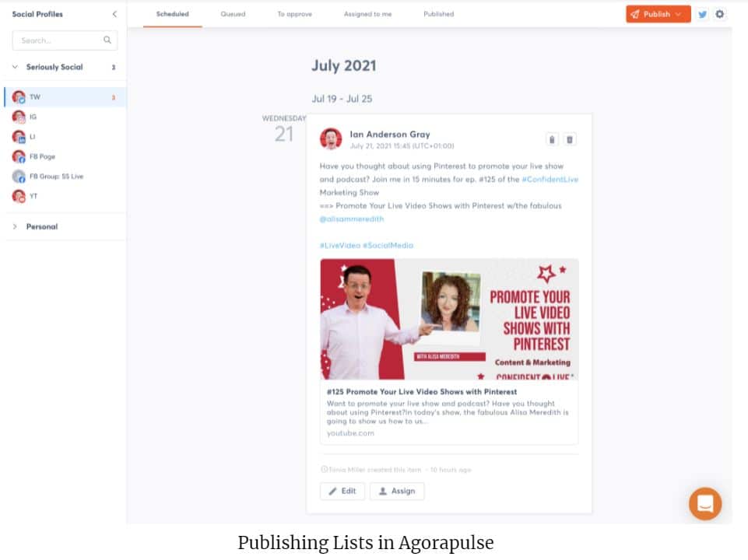Screen dimensions: 748x560
Task: Click the FB Group: SS Live label
Action: click(x=56, y=177)
